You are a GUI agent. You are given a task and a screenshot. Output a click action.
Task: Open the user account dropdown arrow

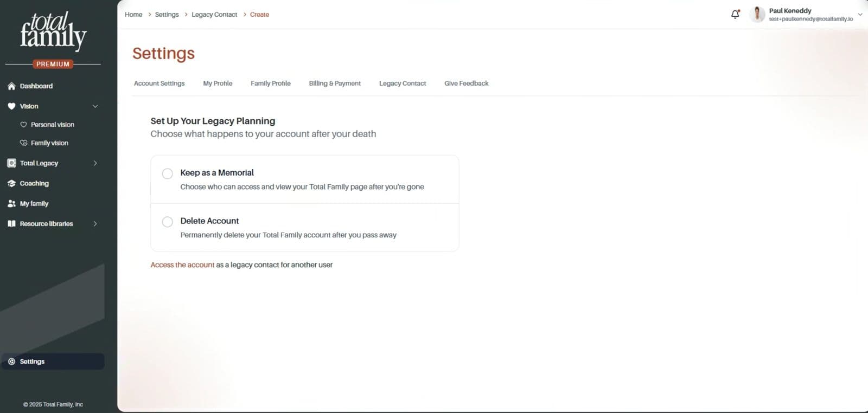(860, 15)
